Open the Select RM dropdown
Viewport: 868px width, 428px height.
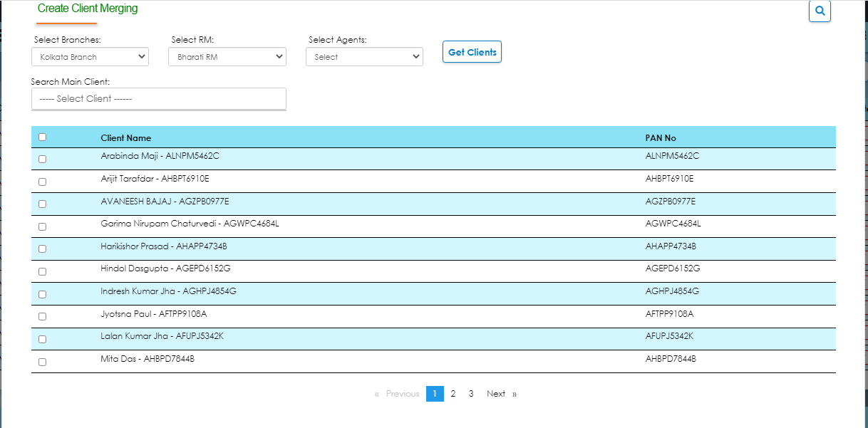(227, 57)
